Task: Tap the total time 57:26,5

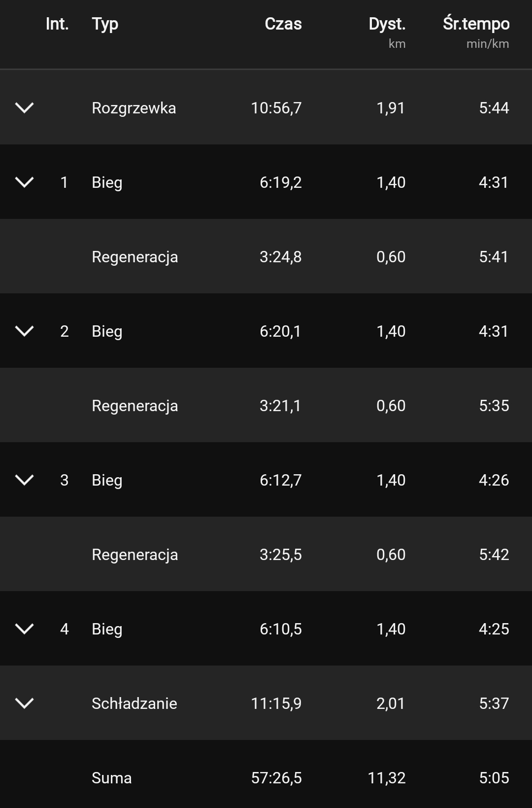Action: click(276, 778)
